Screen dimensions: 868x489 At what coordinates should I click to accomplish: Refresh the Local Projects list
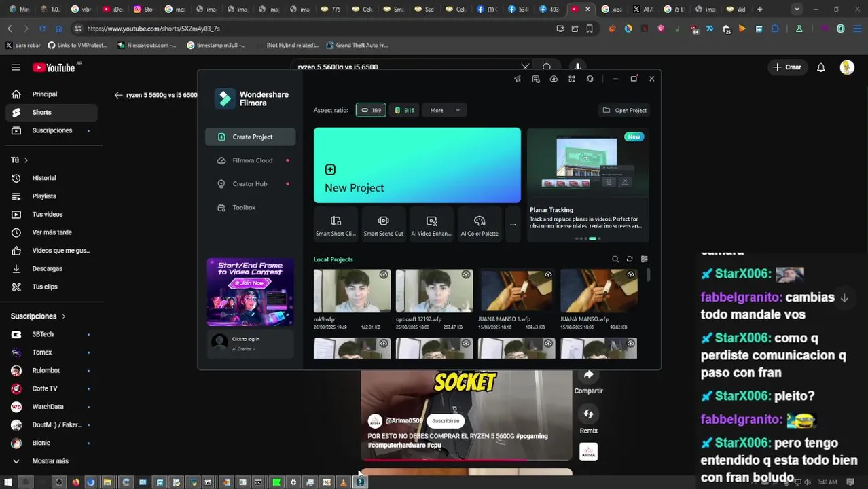pyautogui.click(x=630, y=259)
